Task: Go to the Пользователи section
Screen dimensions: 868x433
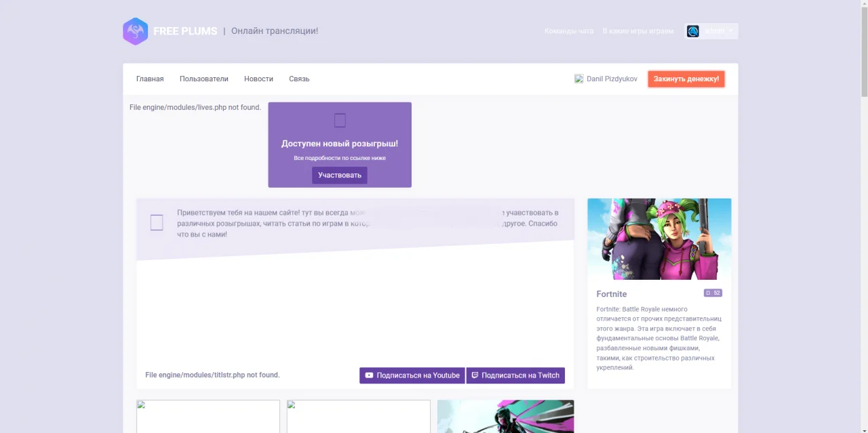Action: pos(204,79)
